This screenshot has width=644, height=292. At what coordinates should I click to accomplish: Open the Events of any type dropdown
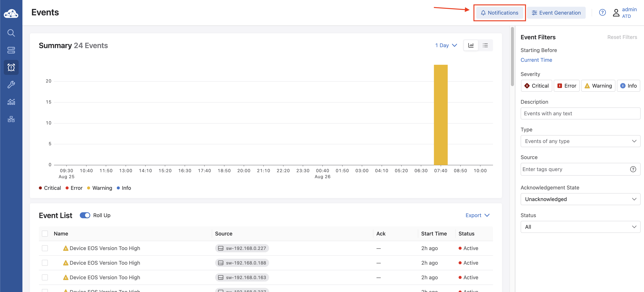pos(580,141)
